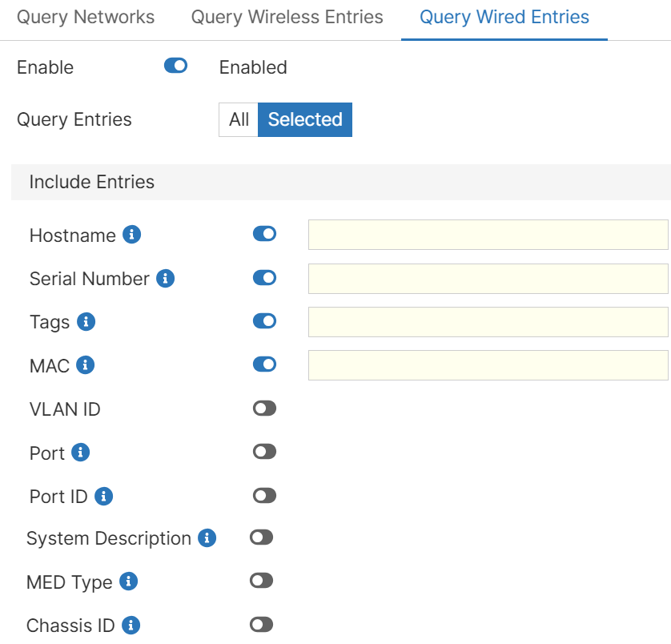The width and height of the screenshot is (671, 644).
Task: Click the Hostname text input field
Action: [x=488, y=235]
